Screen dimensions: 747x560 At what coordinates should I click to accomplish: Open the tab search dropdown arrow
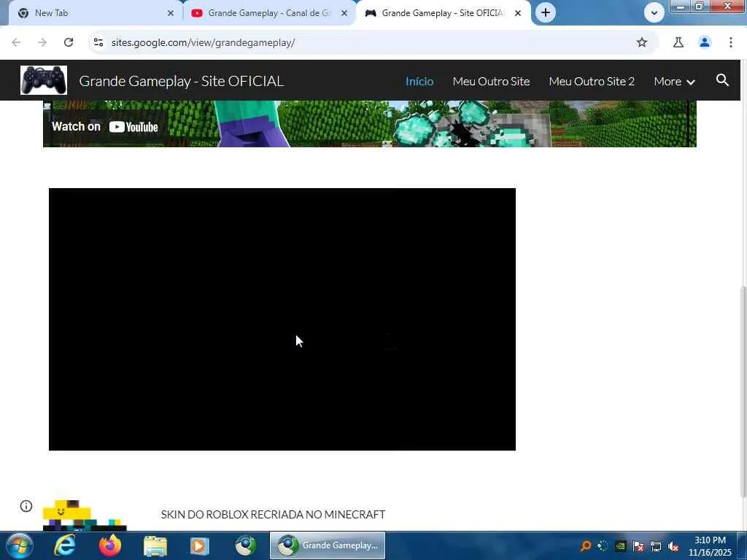[x=654, y=13]
